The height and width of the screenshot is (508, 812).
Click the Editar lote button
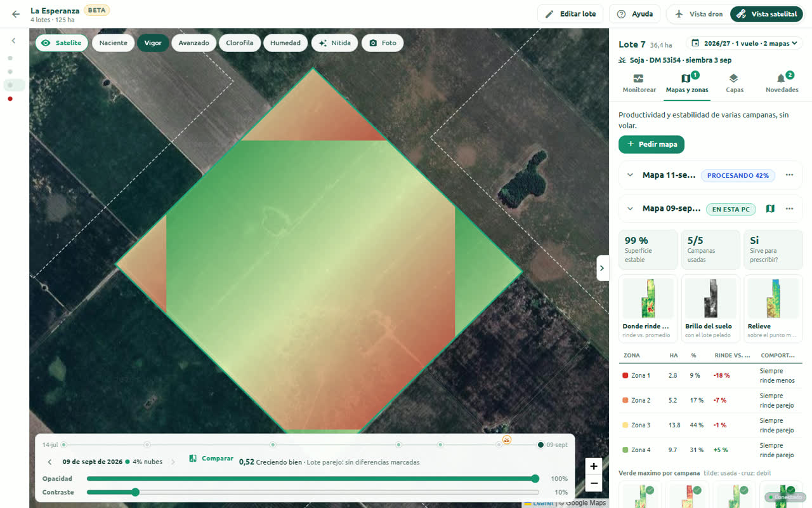click(x=571, y=14)
